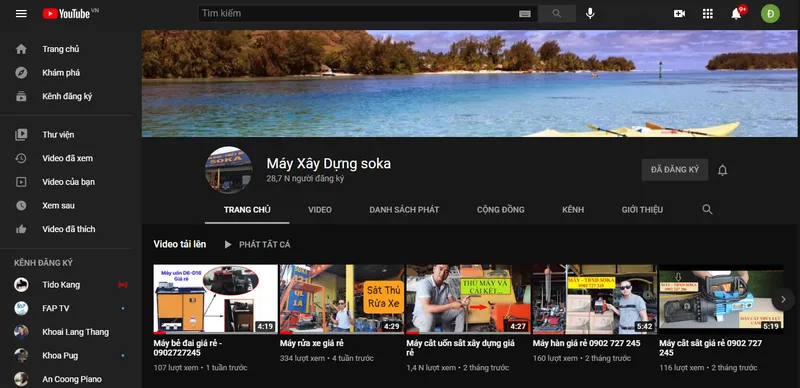The width and height of the screenshot is (800, 388).
Task: Click title Máy cắt uốn sắt xây dựng
Action: [461, 348]
